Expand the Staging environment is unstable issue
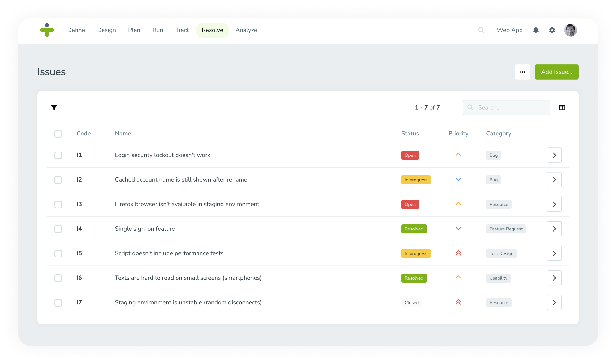 click(554, 302)
